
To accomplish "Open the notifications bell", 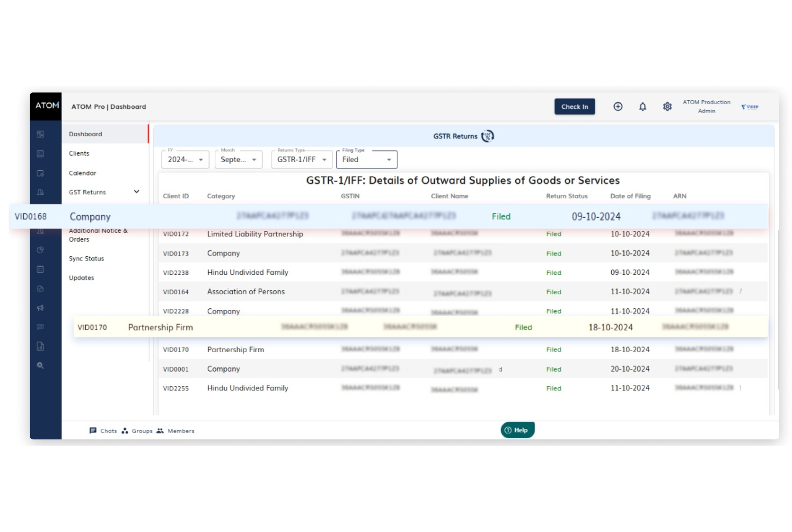I will (643, 107).
